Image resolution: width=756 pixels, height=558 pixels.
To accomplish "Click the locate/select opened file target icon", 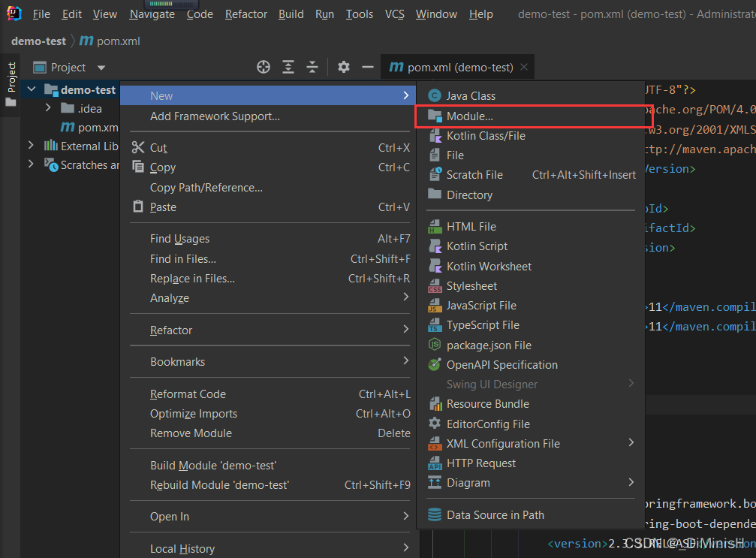I will click(264, 67).
